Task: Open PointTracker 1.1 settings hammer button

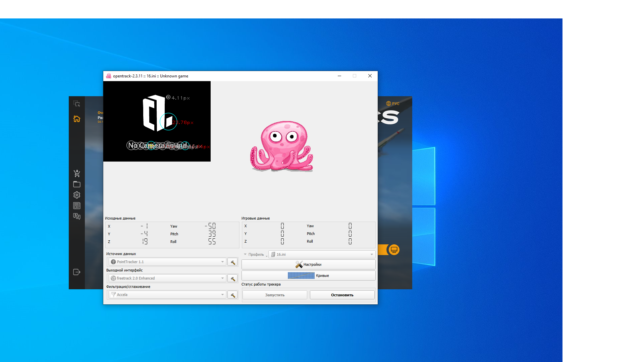Action: click(232, 262)
